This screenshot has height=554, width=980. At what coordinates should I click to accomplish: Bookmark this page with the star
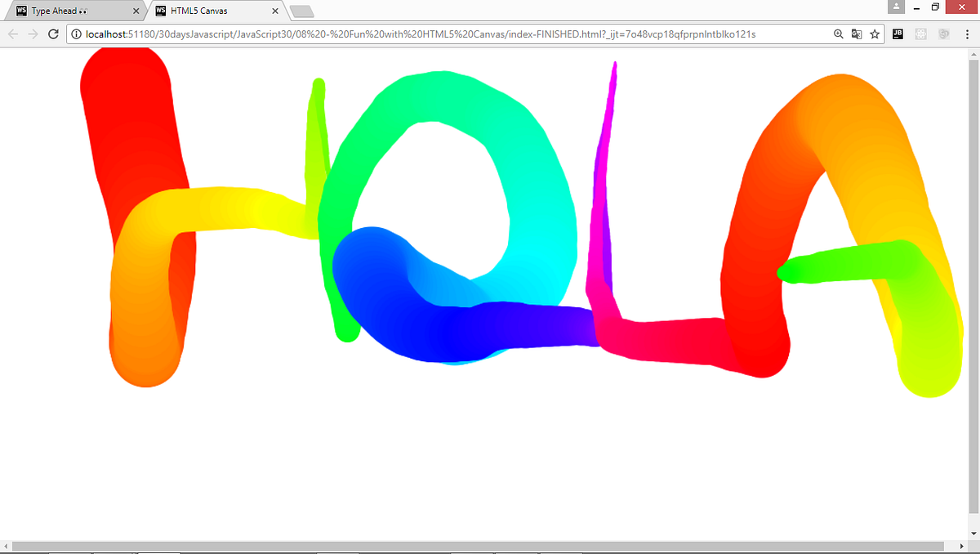875,34
